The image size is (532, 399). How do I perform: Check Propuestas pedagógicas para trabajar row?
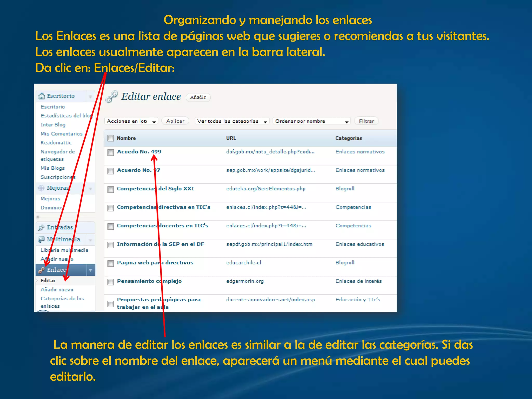click(111, 304)
